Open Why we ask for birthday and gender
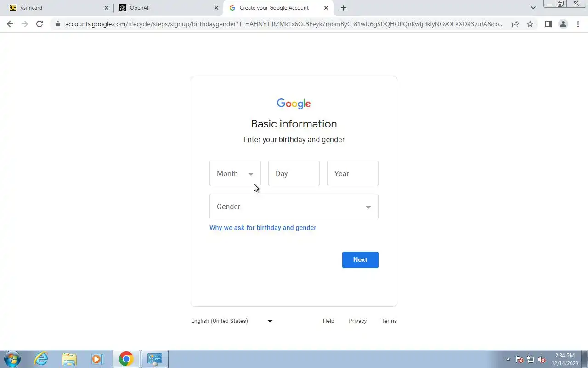The image size is (588, 368). tap(263, 228)
